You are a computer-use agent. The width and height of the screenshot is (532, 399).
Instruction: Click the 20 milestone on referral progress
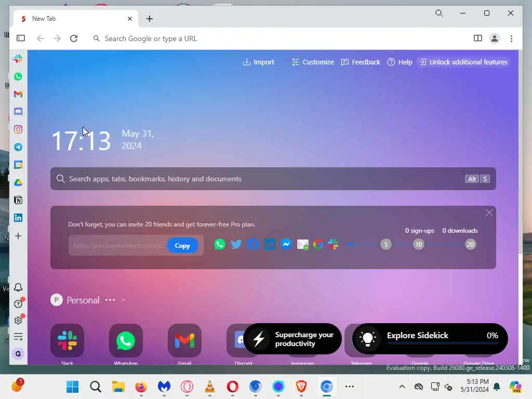tap(470, 244)
